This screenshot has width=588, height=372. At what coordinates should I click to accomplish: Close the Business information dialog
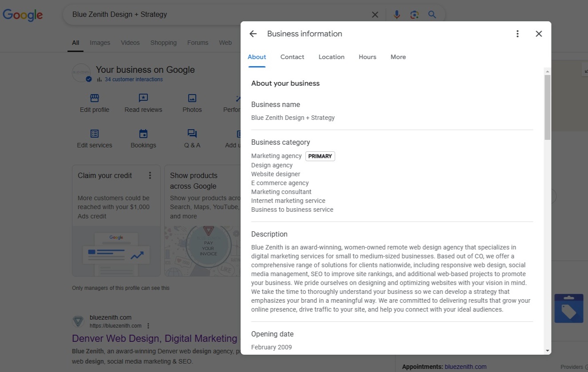(x=539, y=34)
